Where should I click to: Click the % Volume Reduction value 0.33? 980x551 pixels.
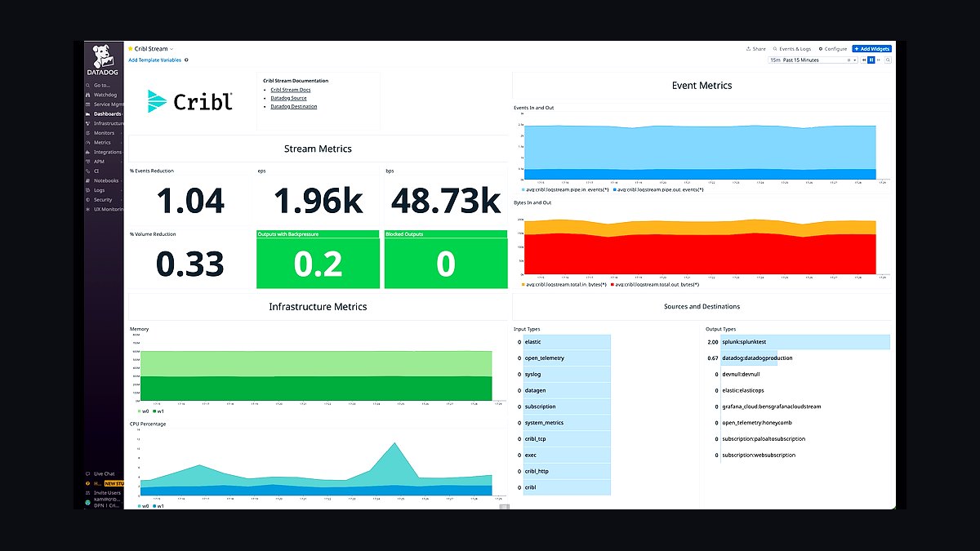pyautogui.click(x=190, y=264)
